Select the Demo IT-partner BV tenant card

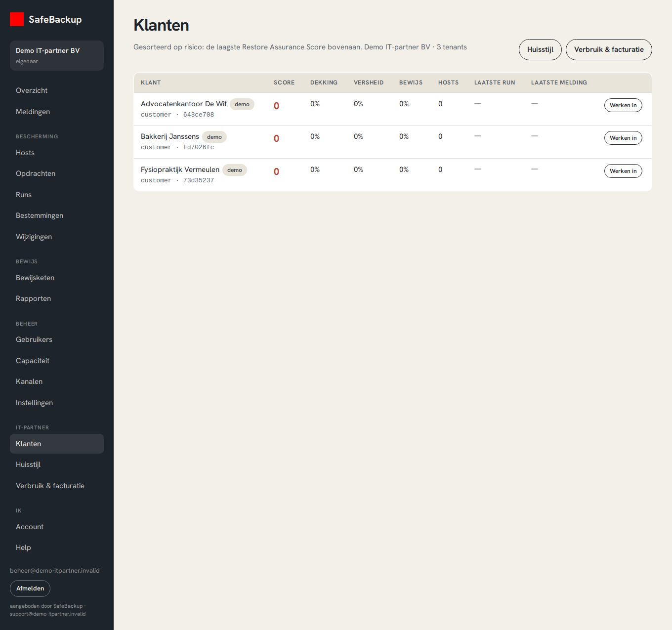[x=57, y=55]
